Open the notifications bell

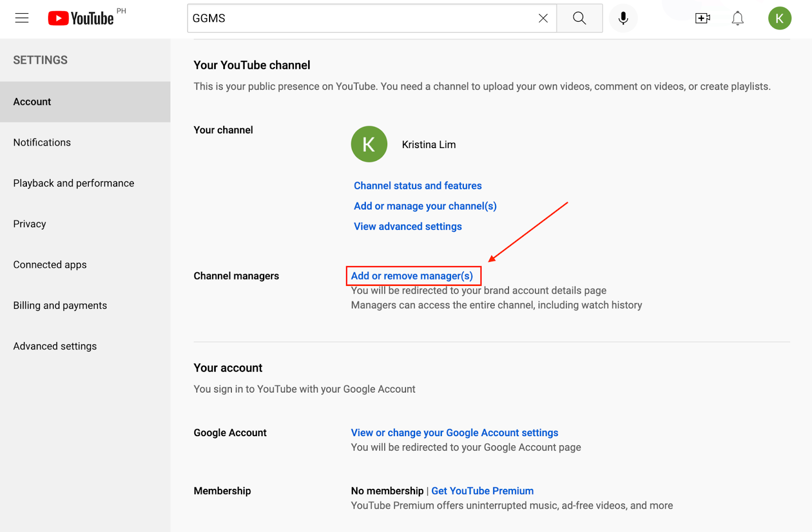737,18
